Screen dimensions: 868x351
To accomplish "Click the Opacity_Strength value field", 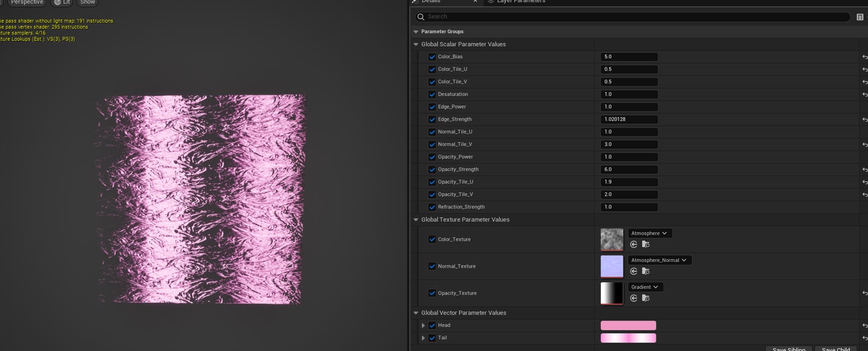I will 629,170.
